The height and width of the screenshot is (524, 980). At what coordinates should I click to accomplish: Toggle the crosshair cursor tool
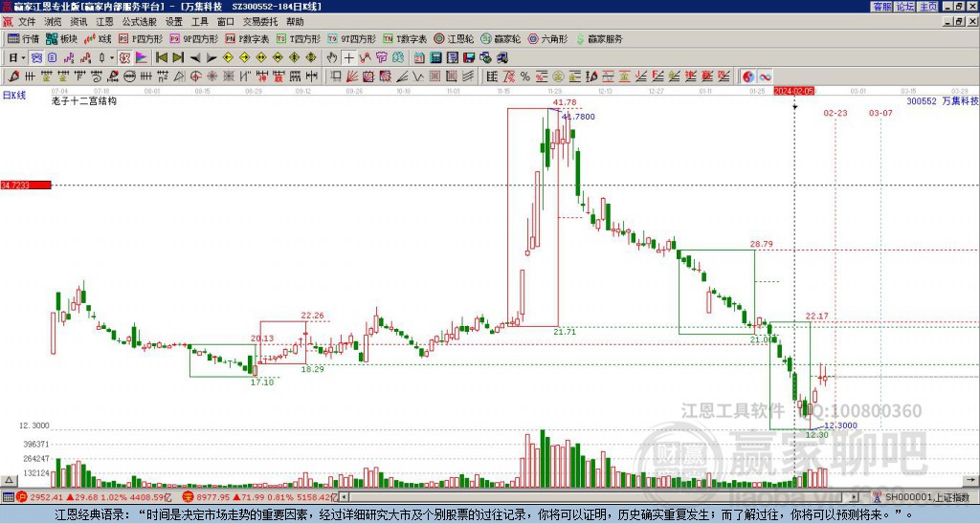click(x=348, y=58)
